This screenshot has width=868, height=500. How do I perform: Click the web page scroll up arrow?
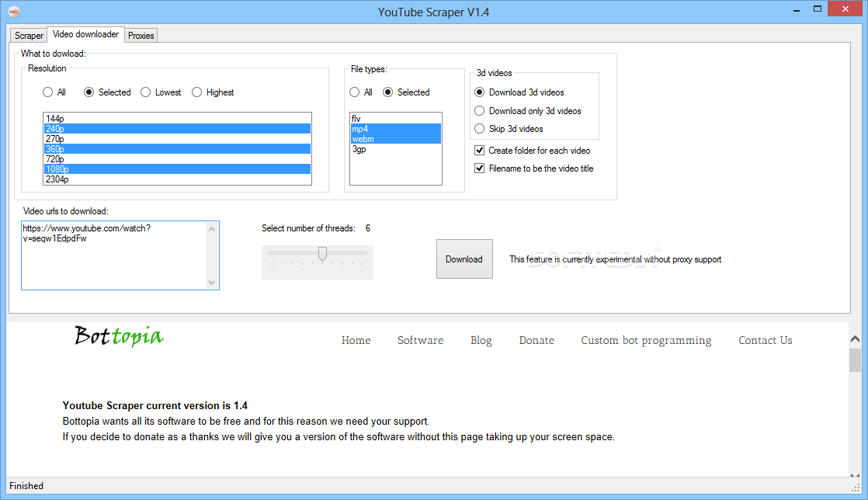855,339
